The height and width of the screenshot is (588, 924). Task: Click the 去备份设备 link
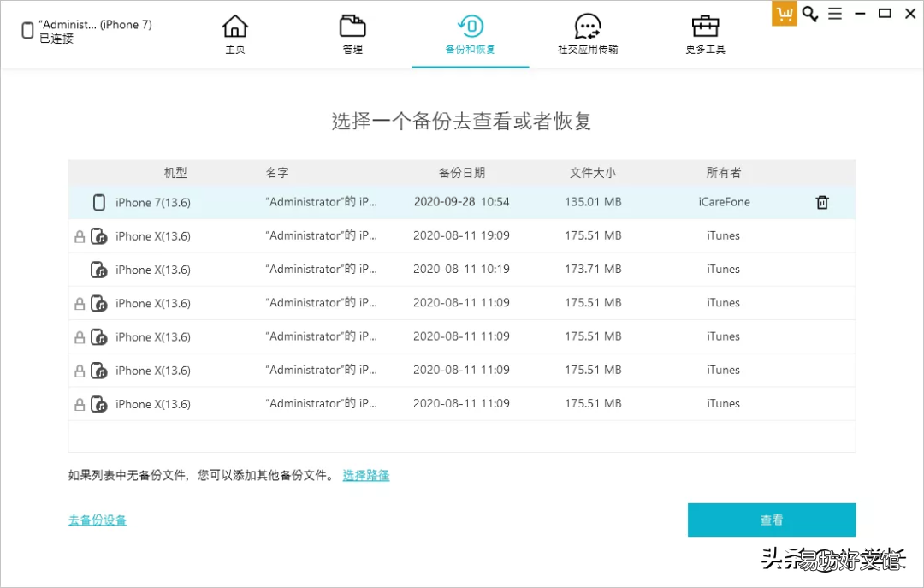(98, 520)
